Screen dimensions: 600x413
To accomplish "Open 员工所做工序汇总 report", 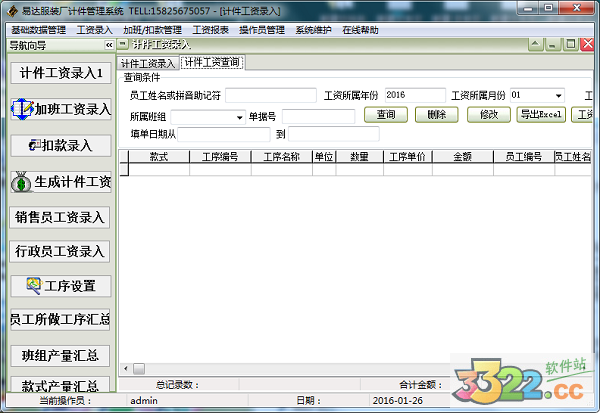I will 60,319.
